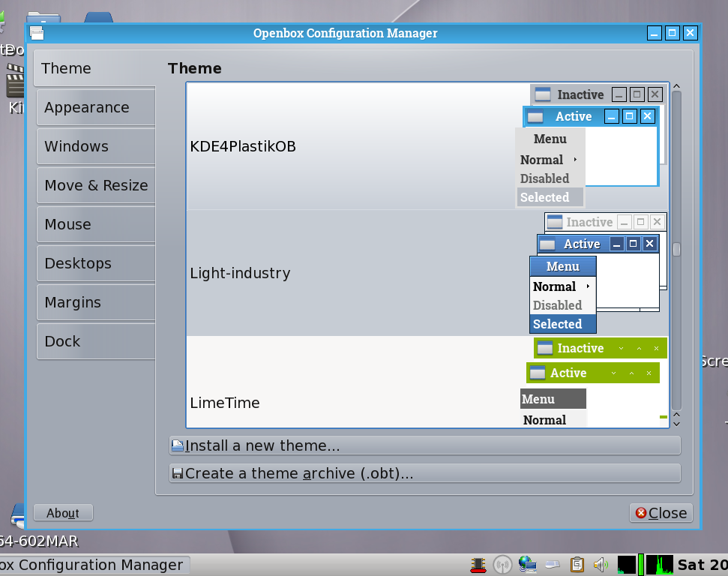Click the title bar window menu icon

pos(37,33)
